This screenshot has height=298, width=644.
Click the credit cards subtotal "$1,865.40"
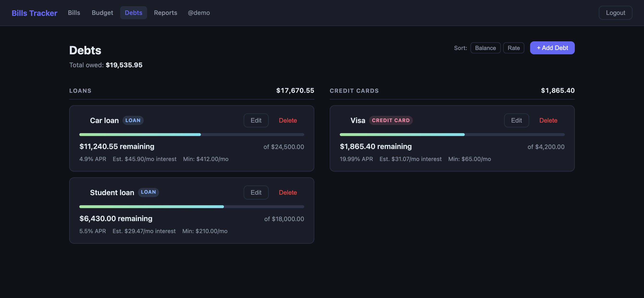(557, 91)
